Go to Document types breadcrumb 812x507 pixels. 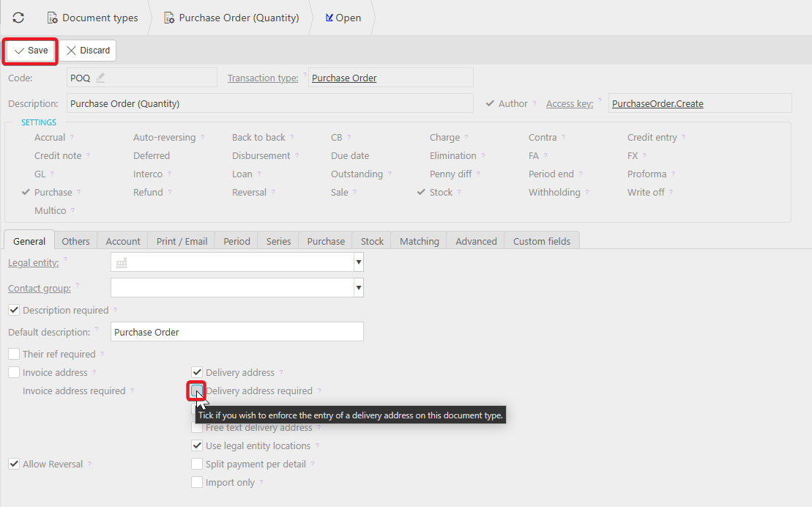pyautogui.click(x=93, y=18)
